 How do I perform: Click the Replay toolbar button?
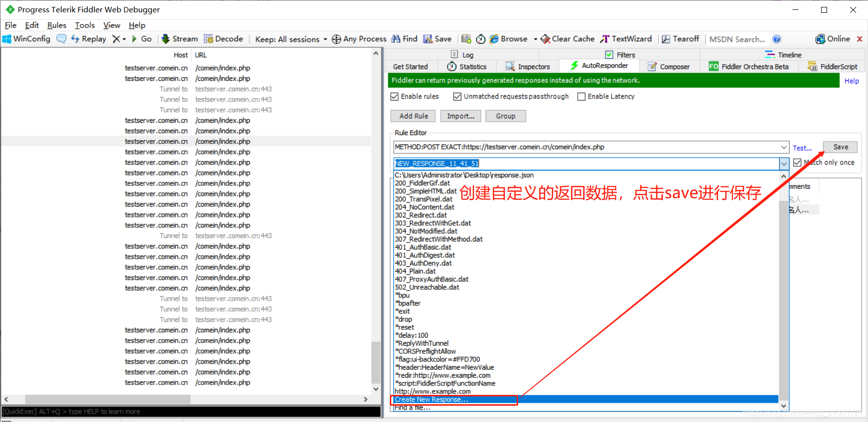pyautogui.click(x=88, y=39)
